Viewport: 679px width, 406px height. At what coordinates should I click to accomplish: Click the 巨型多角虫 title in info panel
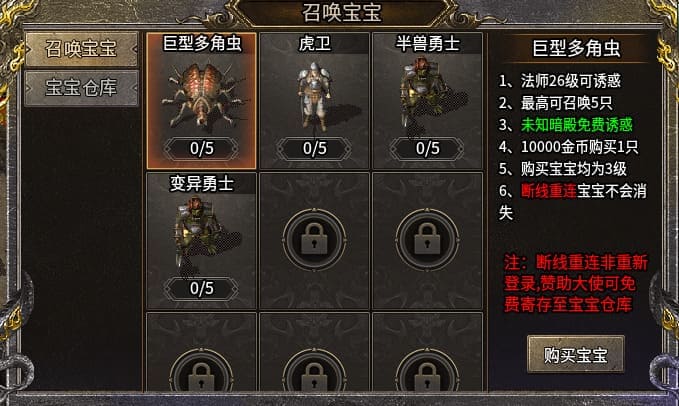576,48
